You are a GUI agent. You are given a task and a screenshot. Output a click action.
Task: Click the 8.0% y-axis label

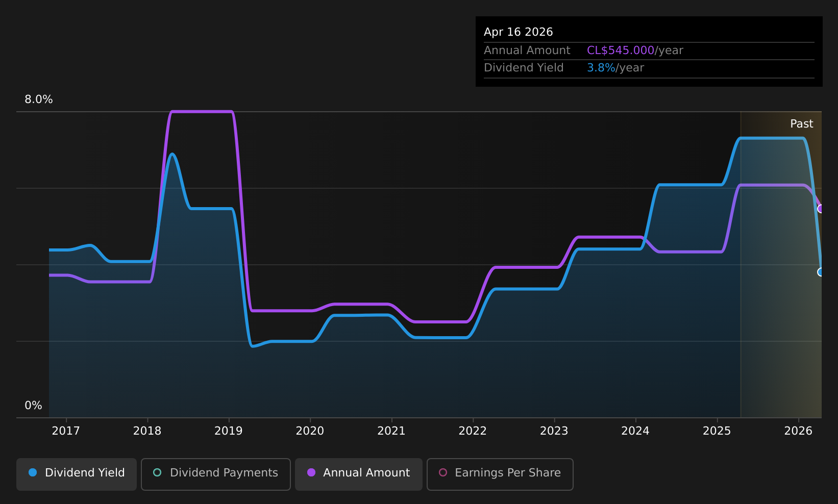click(x=39, y=99)
